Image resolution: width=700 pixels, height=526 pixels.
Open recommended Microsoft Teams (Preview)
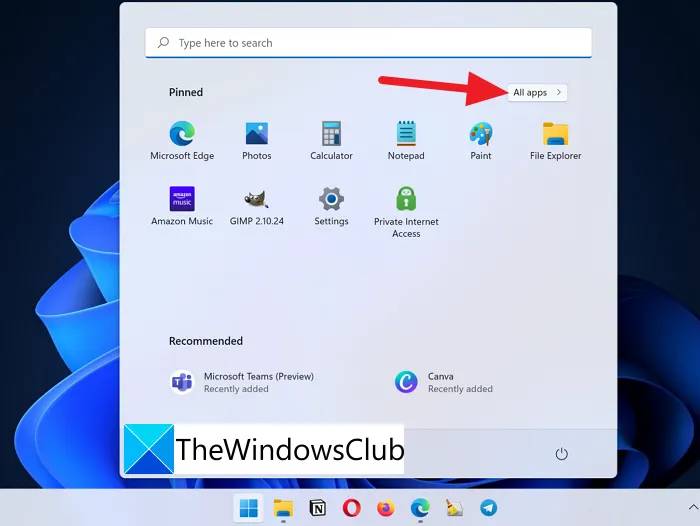coord(242,383)
